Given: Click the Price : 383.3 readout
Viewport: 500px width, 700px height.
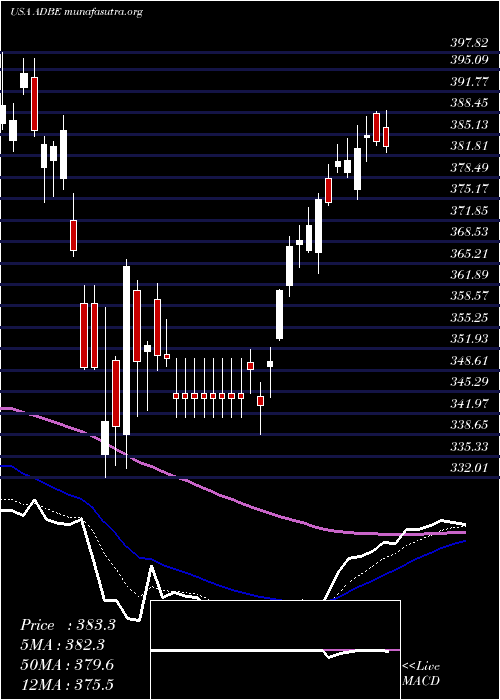Looking at the screenshot, I should coord(68,625).
